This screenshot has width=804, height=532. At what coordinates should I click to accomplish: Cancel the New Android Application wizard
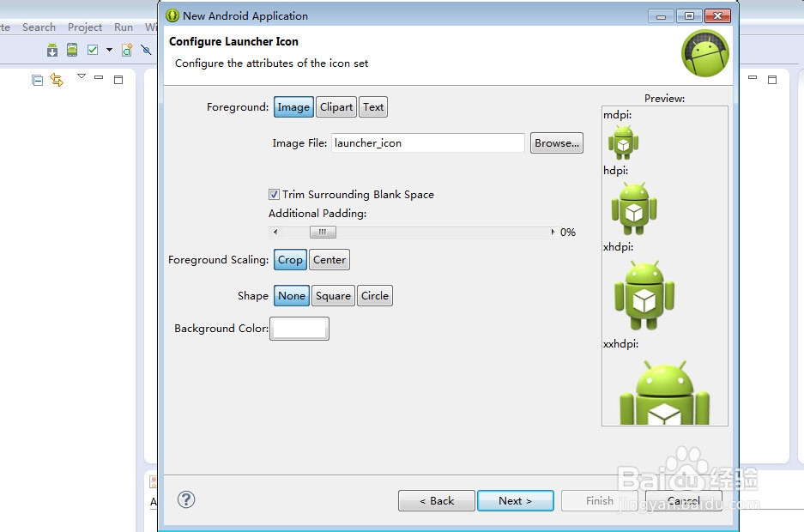pos(684,501)
